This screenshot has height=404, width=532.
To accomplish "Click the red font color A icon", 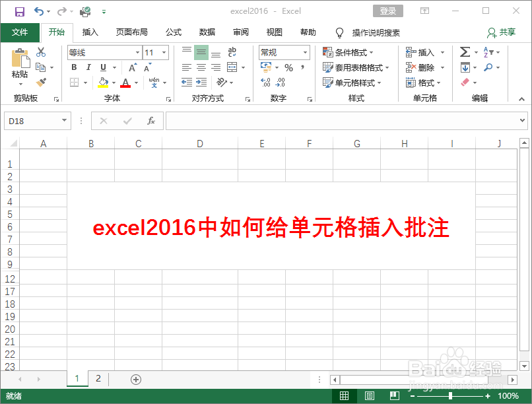I will pyautogui.click(x=125, y=83).
